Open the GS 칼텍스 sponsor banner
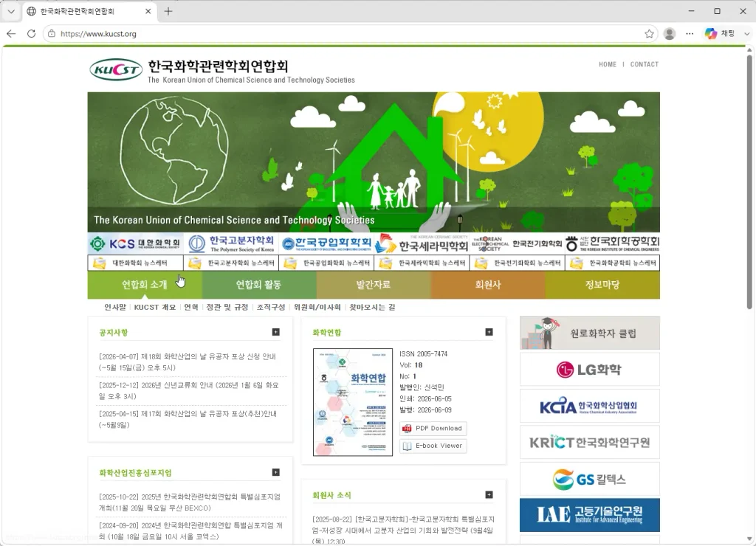 590,479
